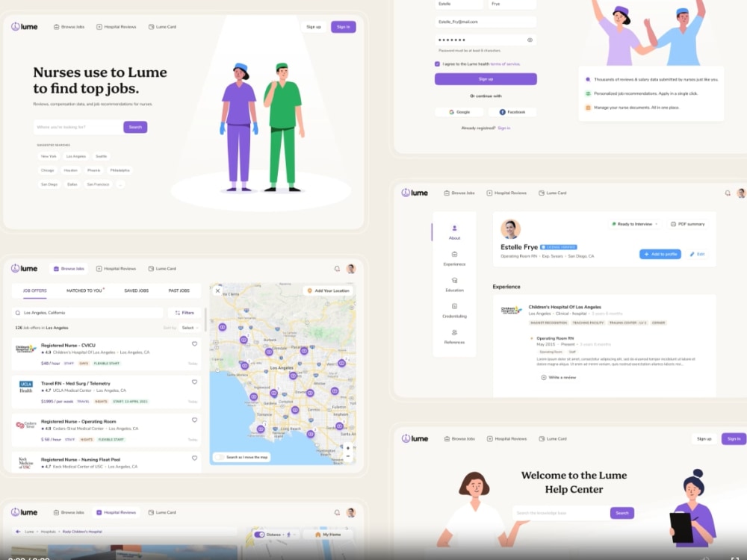Click back arrow in hospital reviews breadcrumb
The image size is (747, 560).
(x=18, y=532)
